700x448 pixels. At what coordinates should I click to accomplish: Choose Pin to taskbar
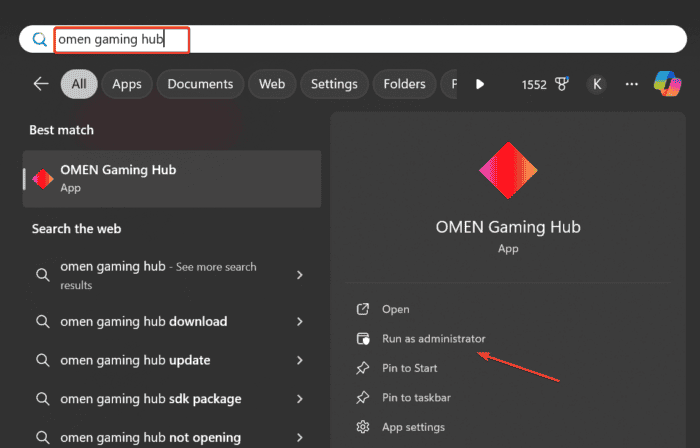click(x=416, y=398)
